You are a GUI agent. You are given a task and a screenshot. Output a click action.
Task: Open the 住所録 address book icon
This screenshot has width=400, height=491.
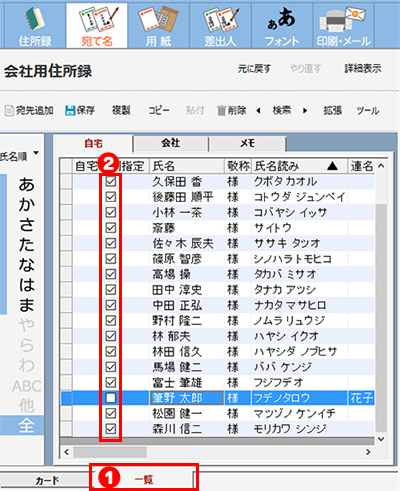pos(34,26)
